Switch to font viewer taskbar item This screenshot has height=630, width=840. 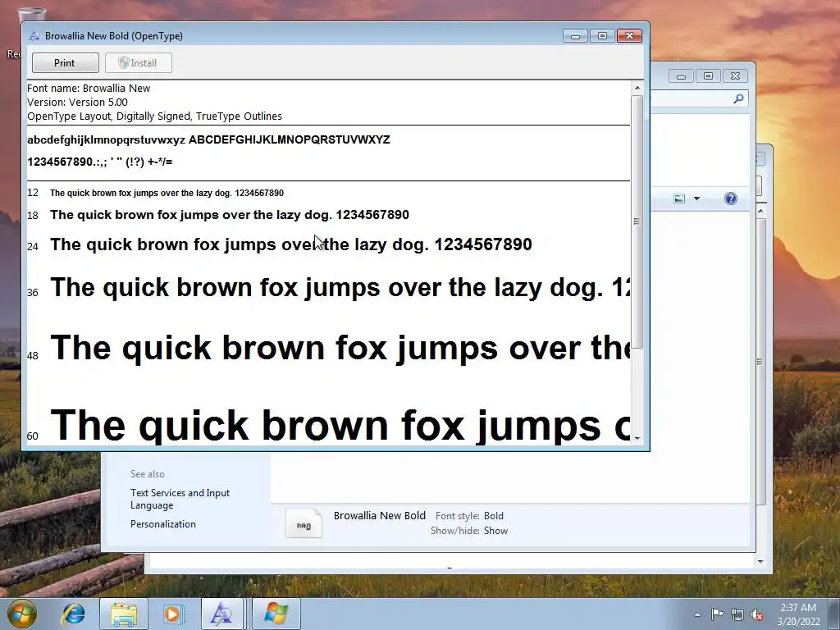click(222, 614)
